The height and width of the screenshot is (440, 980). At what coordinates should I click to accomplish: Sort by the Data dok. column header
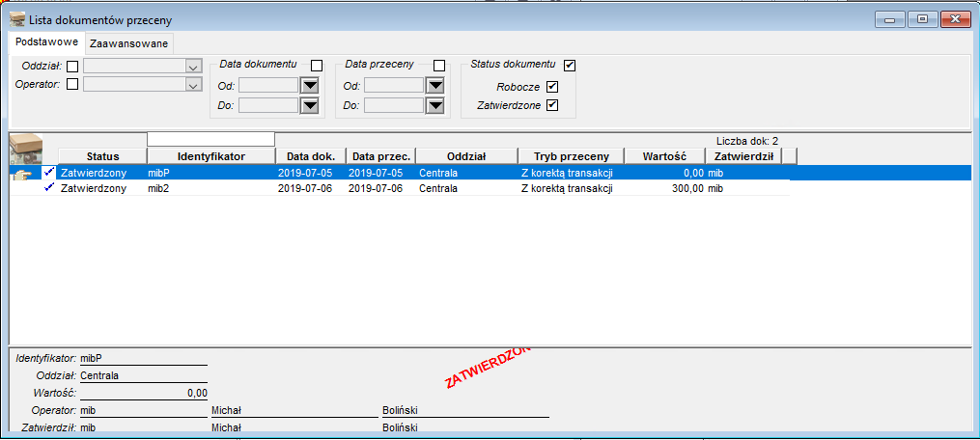pos(311,155)
